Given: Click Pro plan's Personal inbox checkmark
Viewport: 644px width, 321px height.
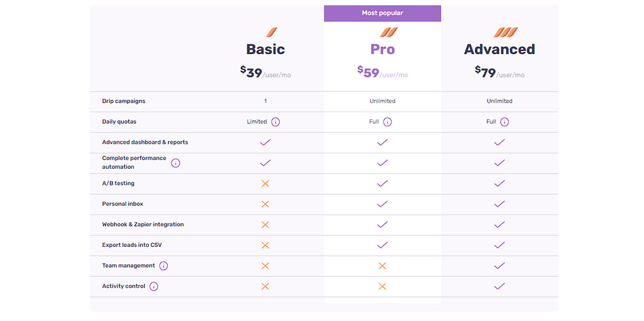Looking at the screenshot, I should (x=383, y=204).
